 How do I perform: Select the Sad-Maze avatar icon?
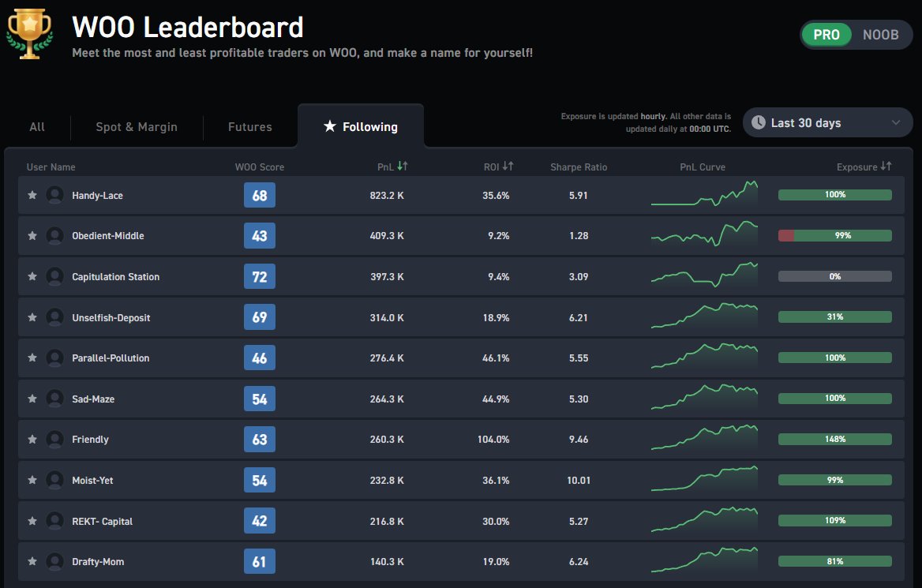pos(54,399)
